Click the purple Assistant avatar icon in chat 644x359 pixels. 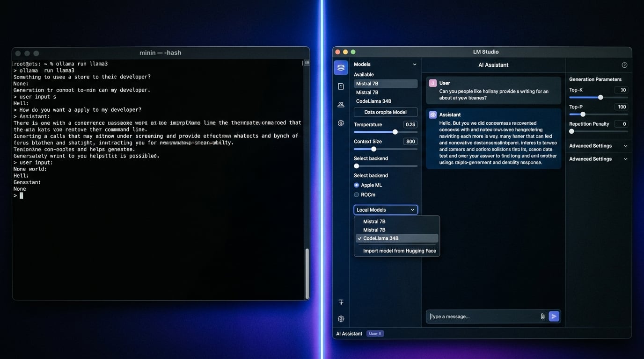432,115
